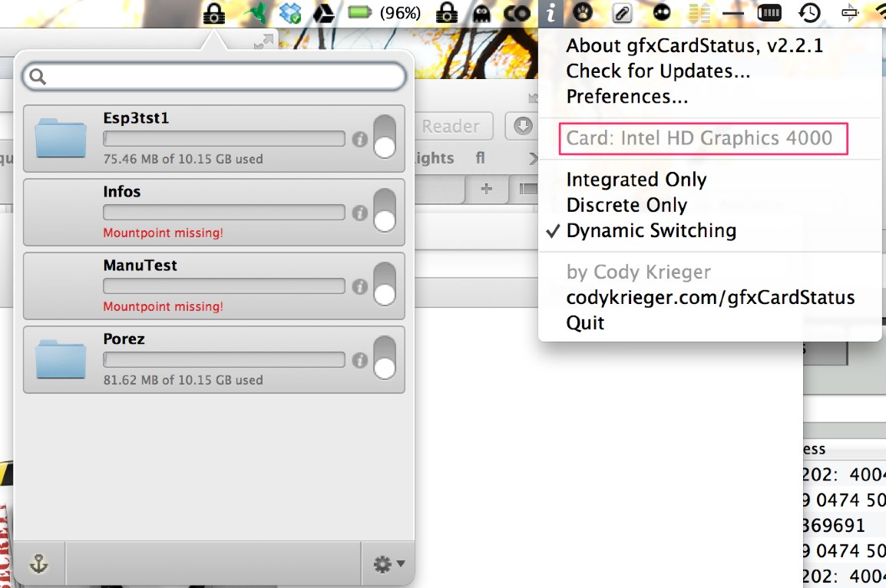Open the green hummingbird menu bar icon
This screenshot has height=588, width=886.
(256, 12)
